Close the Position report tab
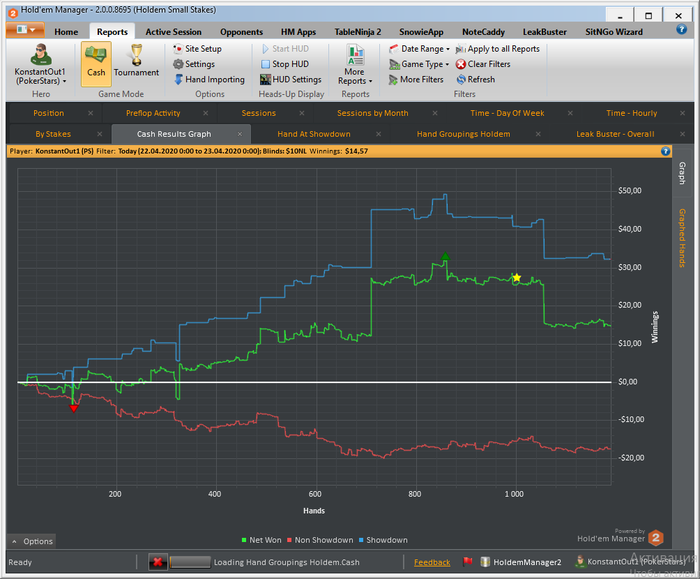Image resolution: width=700 pixels, height=579 pixels. click(x=91, y=113)
